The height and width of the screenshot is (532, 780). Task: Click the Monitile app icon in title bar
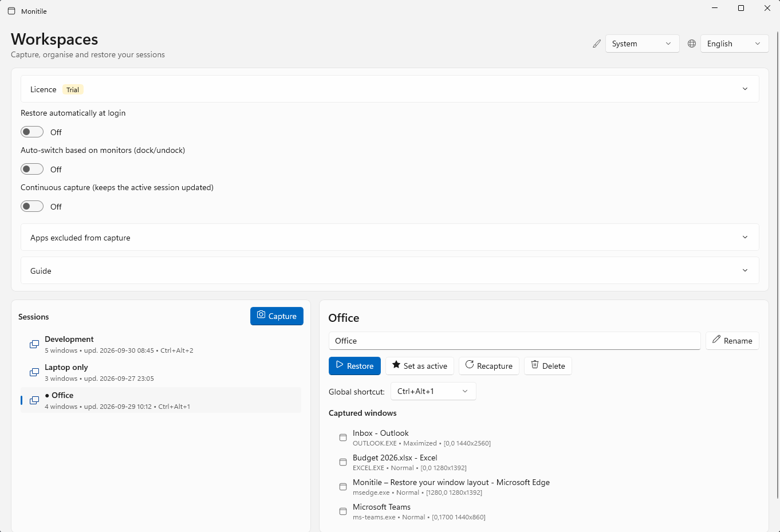(11, 11)
